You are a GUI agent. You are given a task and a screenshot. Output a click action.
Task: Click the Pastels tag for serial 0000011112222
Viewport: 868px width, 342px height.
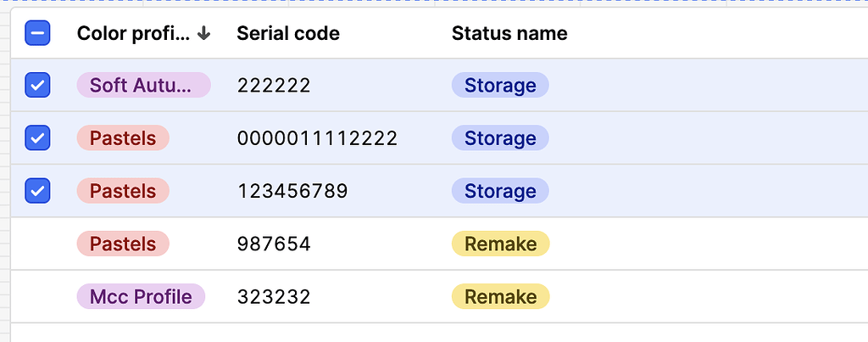(x=123, y=137)
